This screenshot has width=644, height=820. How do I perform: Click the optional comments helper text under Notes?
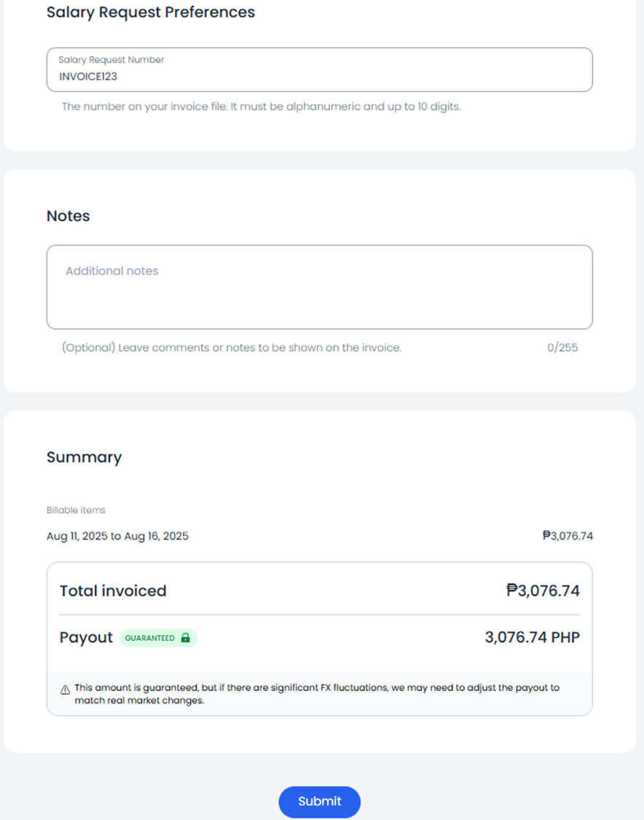tap(232, 347)
